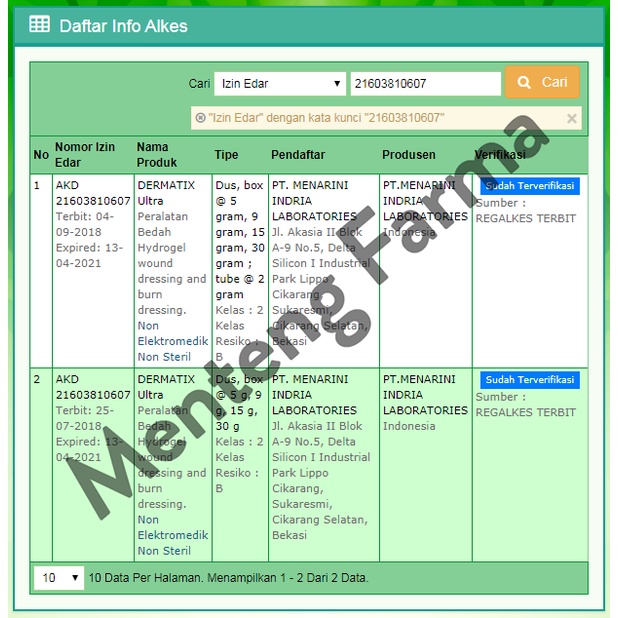
Task: Click the search keyword field with 21603810607
Action: (425, 84)
